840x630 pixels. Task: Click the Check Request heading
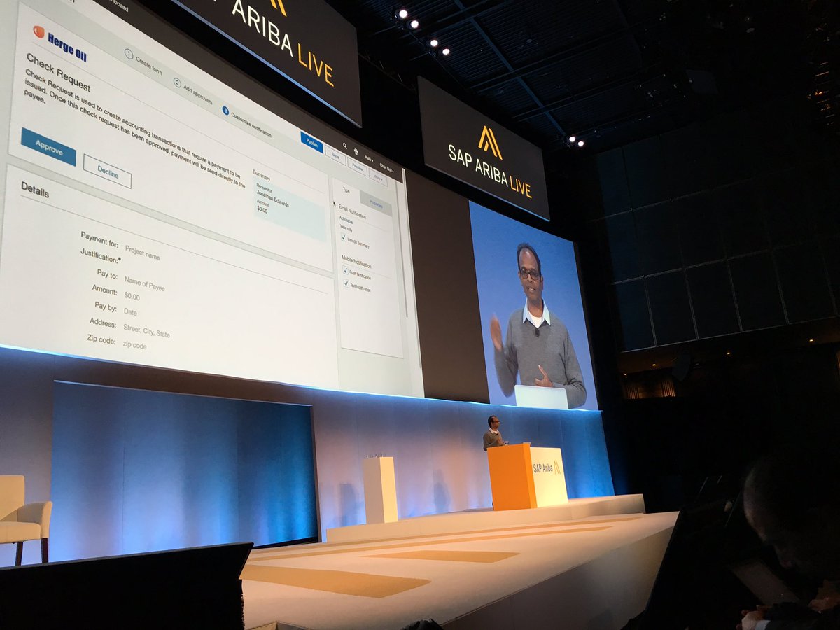pyautogui.click(x=58, y=72)
